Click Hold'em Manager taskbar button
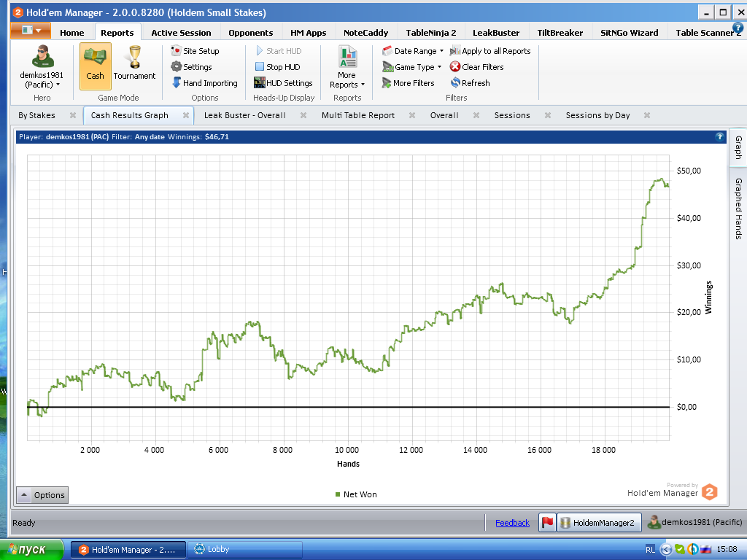 (128, 550)
